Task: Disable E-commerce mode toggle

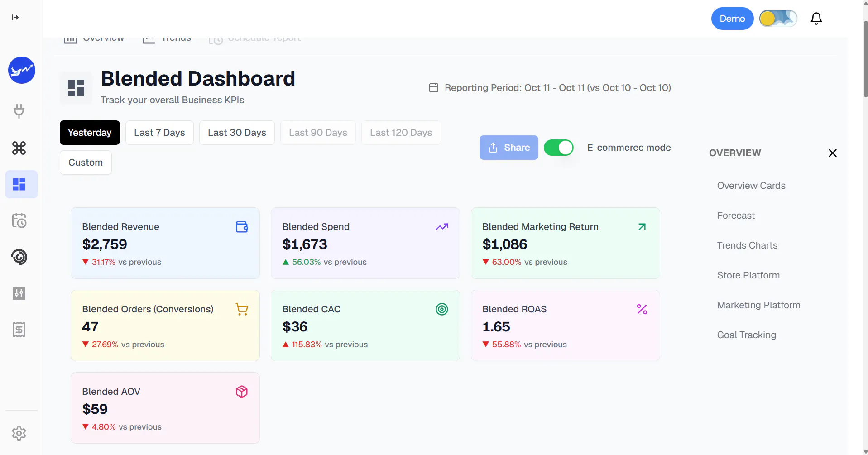Action: click(559, 148)
